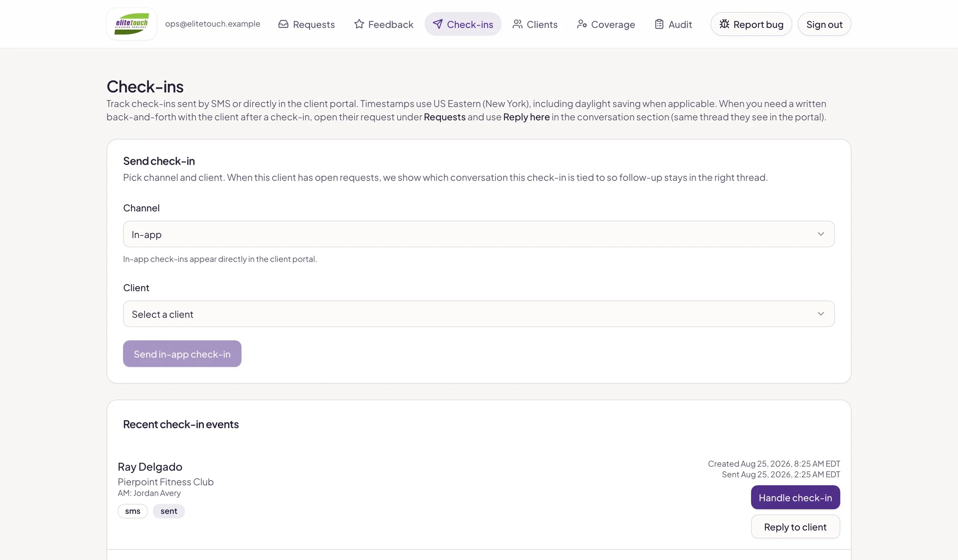Click the Channel field label

click(x=141, y=208)
